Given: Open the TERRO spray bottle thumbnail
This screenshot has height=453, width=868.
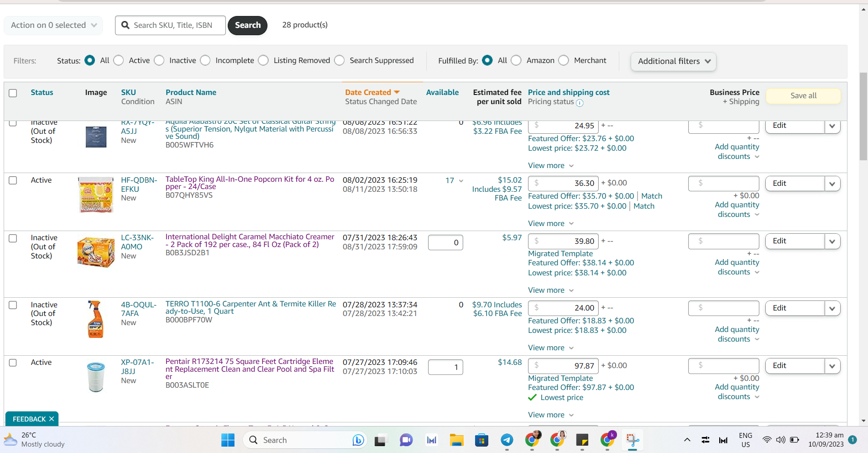Looking at the screenshot, I should tap(95, 319).
